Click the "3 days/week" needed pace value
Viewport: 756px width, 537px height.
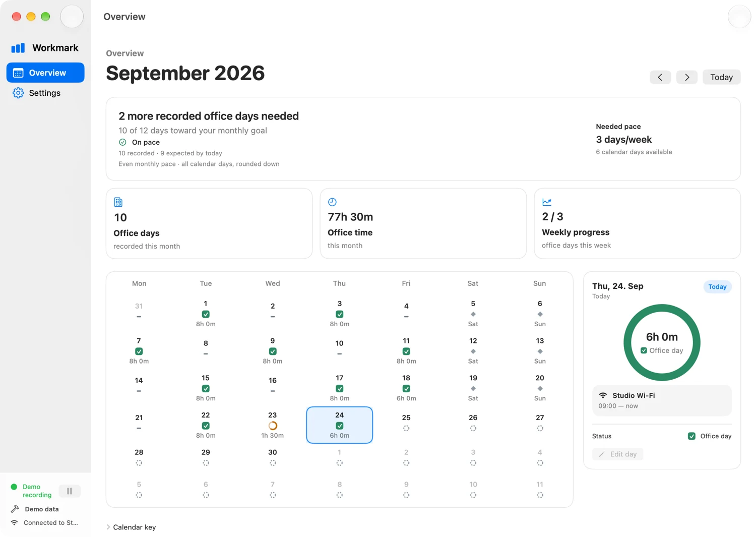click(624, 140)
